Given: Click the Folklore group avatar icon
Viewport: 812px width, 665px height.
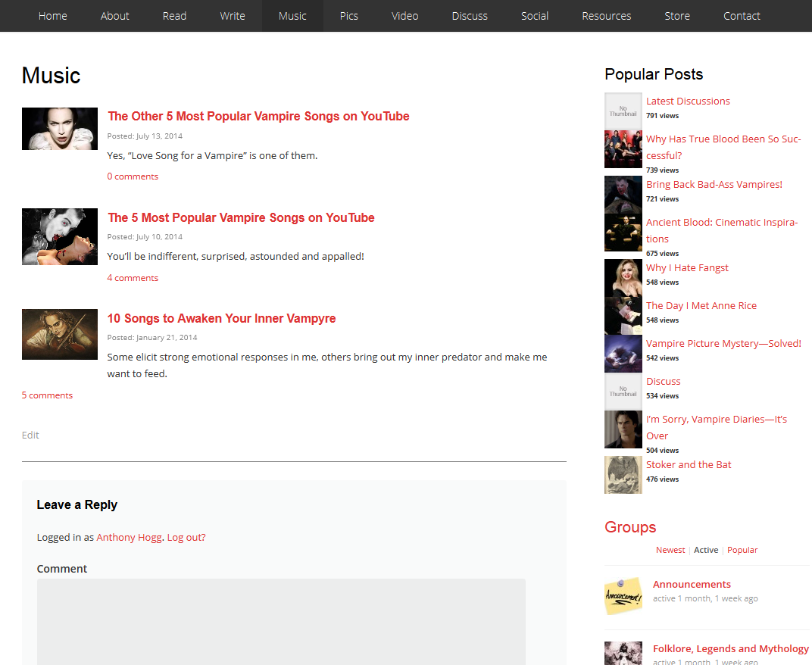Looking at the screenshot, I should (623, 653).
